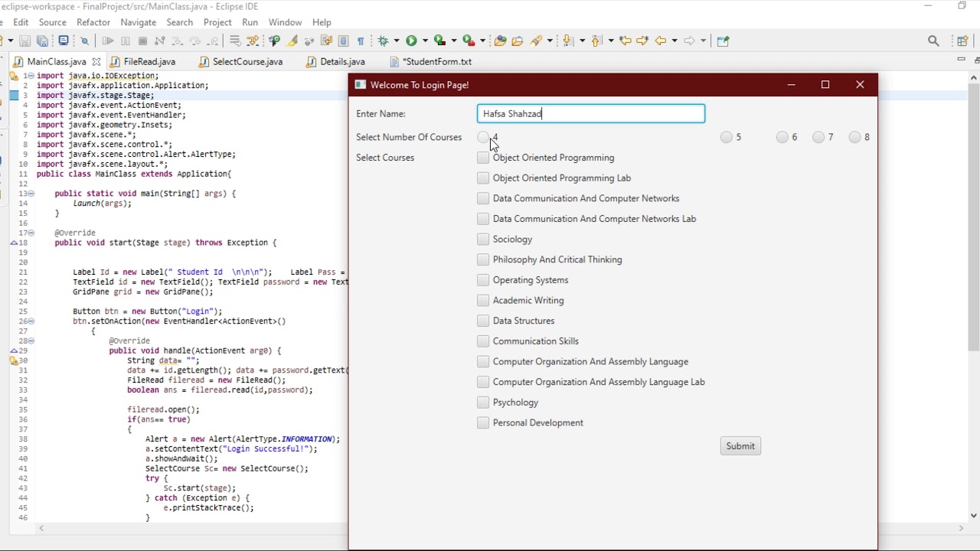The image size is (980, 551).
Task: Click the Open Type toolbar icon
Action: coord(500,41)
